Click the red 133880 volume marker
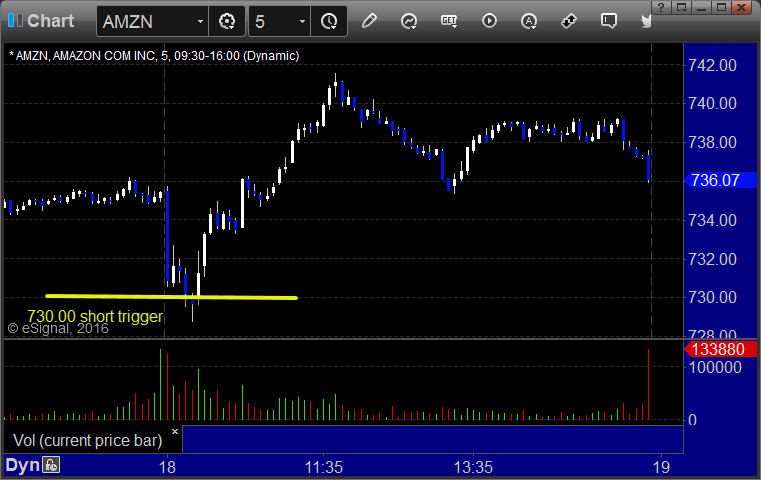The height and width of the screenshot is (480, 761). click(720, 349)
